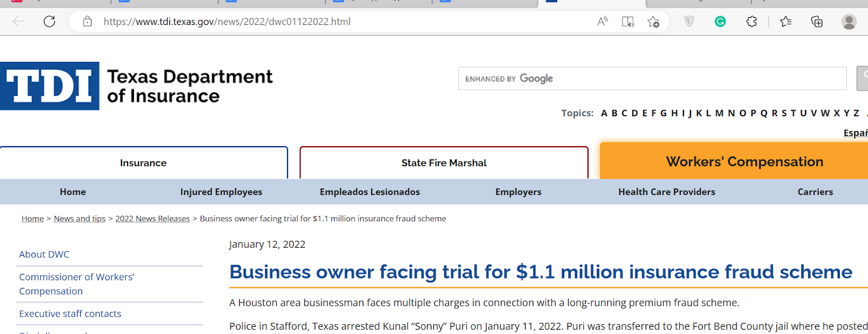
Task: Open Health Care Providers menu item
Action: click(667, 192)
